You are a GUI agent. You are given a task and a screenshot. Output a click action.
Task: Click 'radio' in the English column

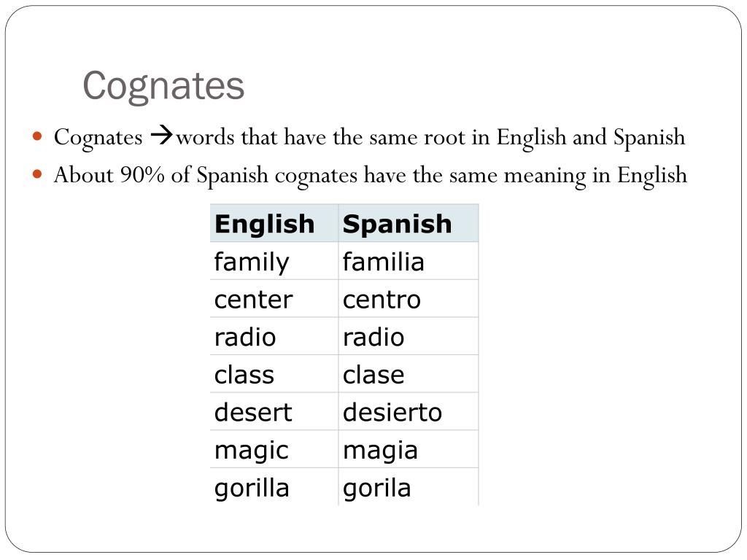pyautogui.click(x=274, y=336)
